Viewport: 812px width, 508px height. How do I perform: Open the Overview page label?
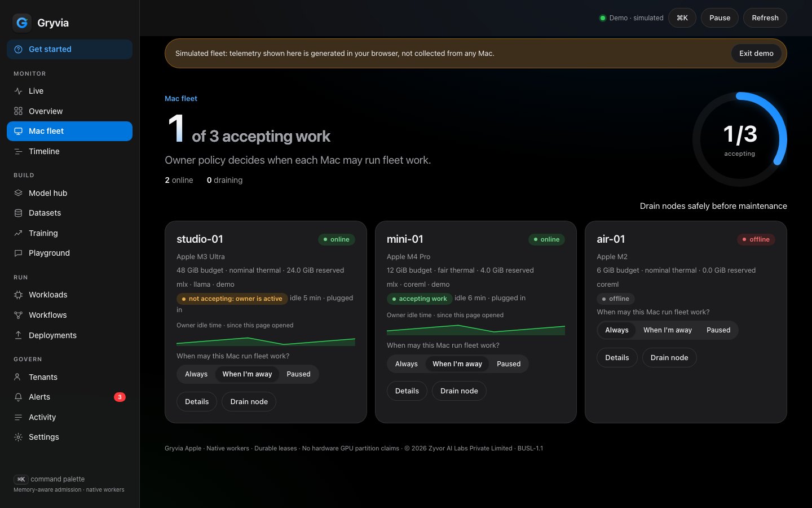pos(46,111)
